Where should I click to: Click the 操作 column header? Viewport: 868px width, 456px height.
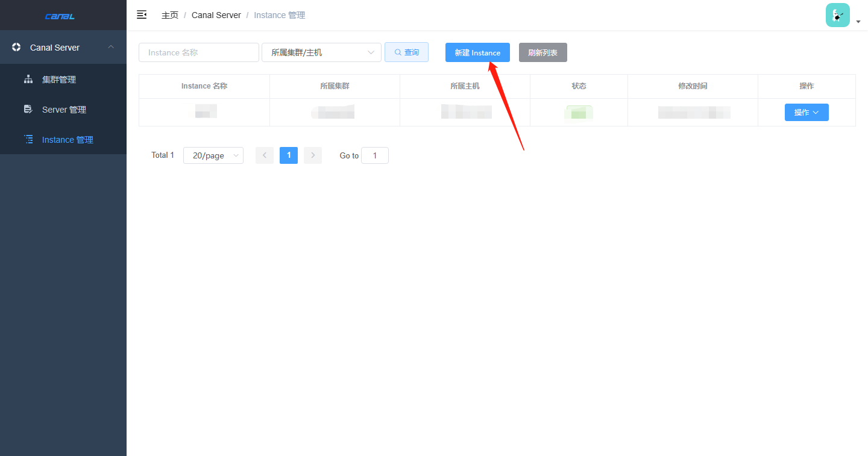coord(807,86)
